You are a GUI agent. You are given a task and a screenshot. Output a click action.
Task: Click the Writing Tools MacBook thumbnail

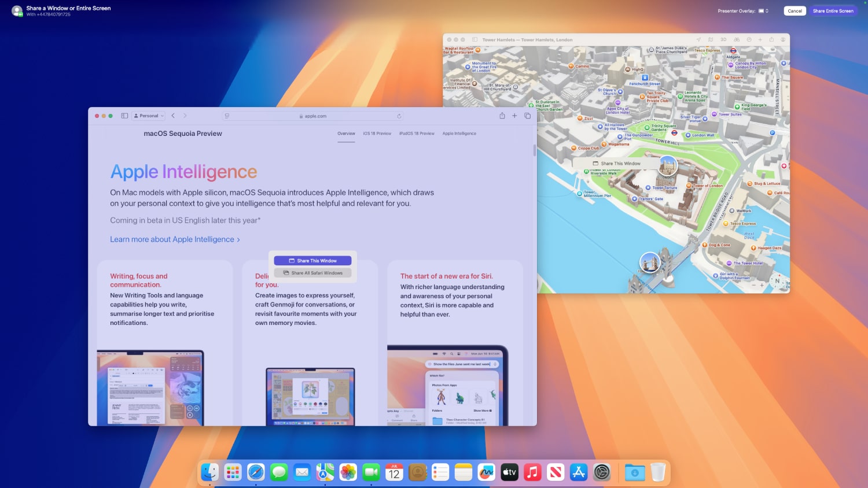click(x=150, y=388)
